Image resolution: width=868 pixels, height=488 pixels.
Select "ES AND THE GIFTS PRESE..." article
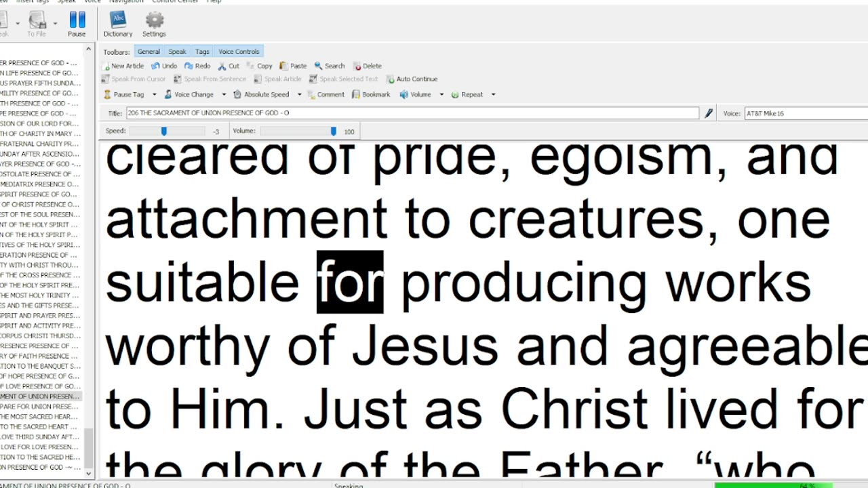click(40, 305)
